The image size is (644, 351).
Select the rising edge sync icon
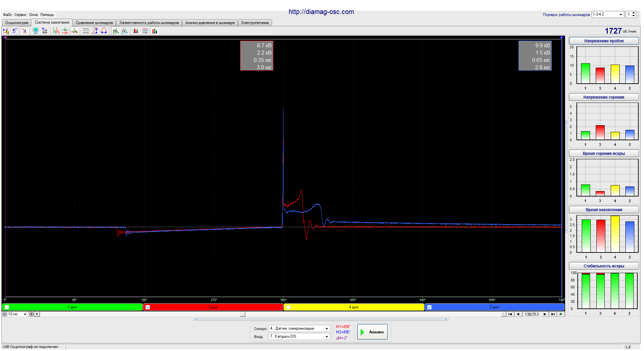[15, 31]
